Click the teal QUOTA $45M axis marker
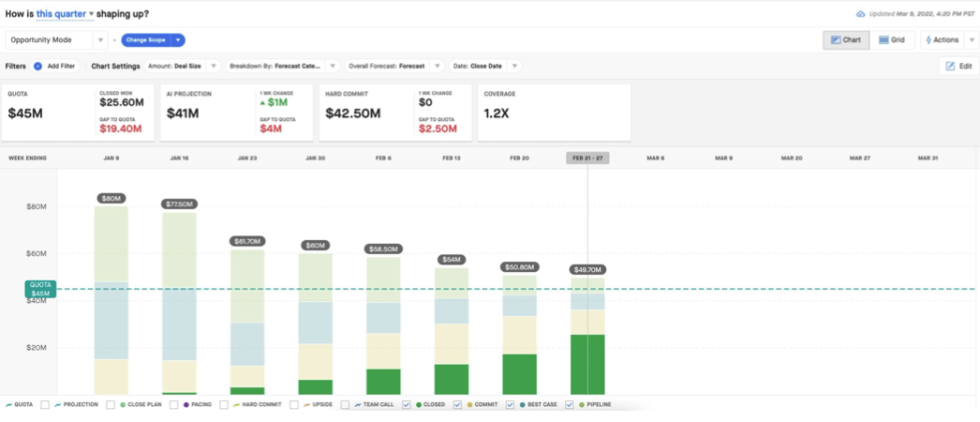The height and width of the screenshot is (422, 980). tap(40, 289)
